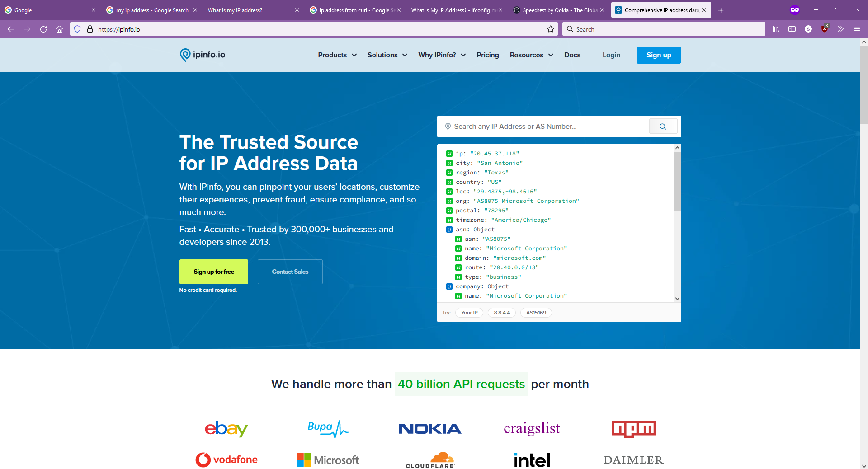Open the uBlock Origin extension icon
The height and width of the screenshot is (469, 868).
(x=825, y=29)
